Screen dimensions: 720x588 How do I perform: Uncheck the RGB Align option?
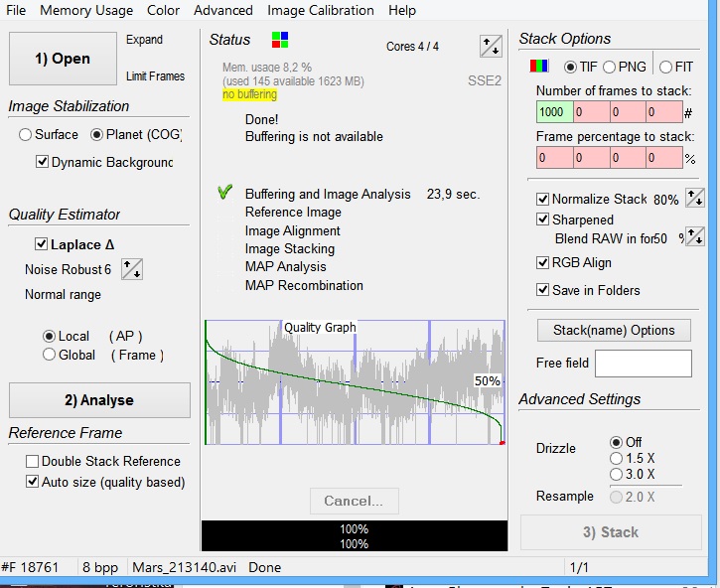coord(543,263)
